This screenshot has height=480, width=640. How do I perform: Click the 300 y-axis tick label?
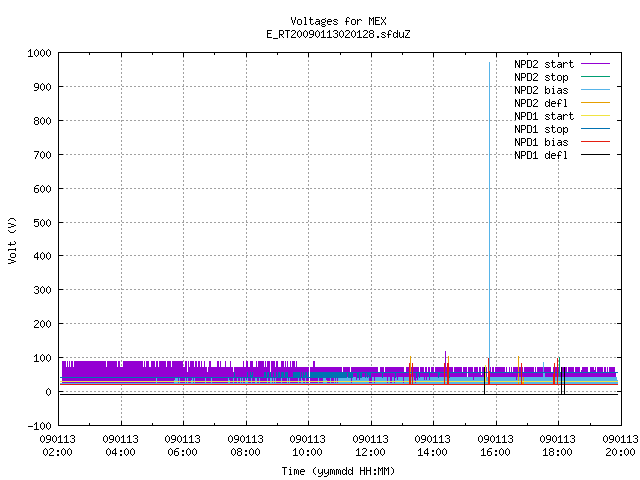click(42, 290)
